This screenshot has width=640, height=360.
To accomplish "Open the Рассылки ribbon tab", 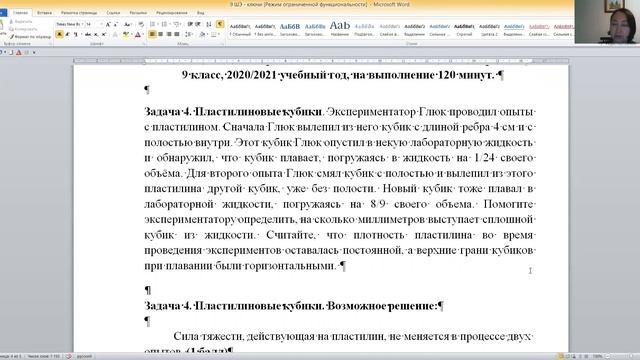I will click(x=138, y=13).
